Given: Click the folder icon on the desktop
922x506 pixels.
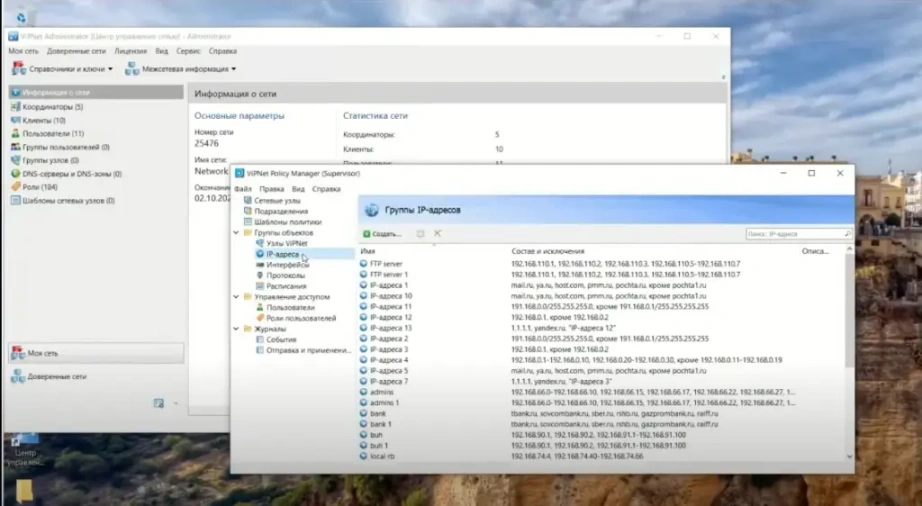Looking at the screenshot, I should tap(24, 491).
